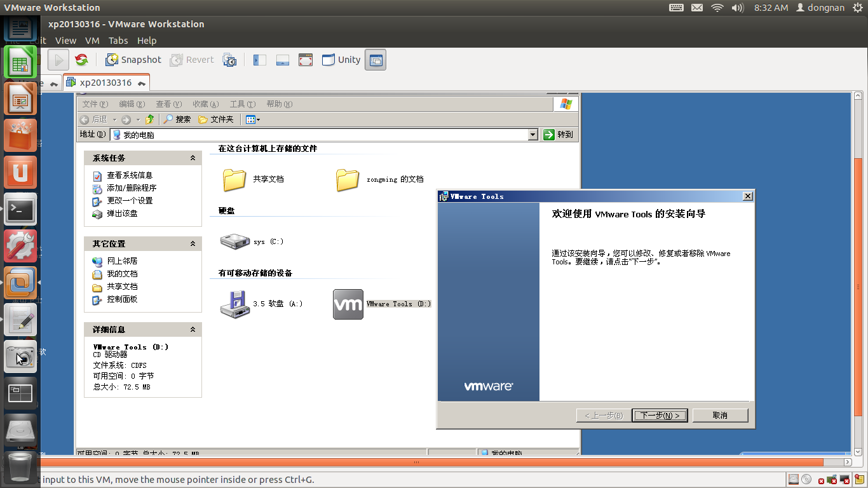Click the Revert snapshot toolbar button

click(x=192, y=60)
